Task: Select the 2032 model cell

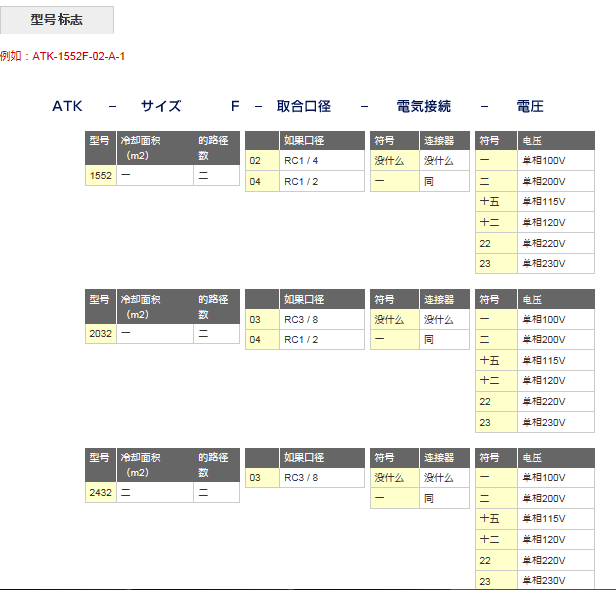Action: tap(101, 333)
